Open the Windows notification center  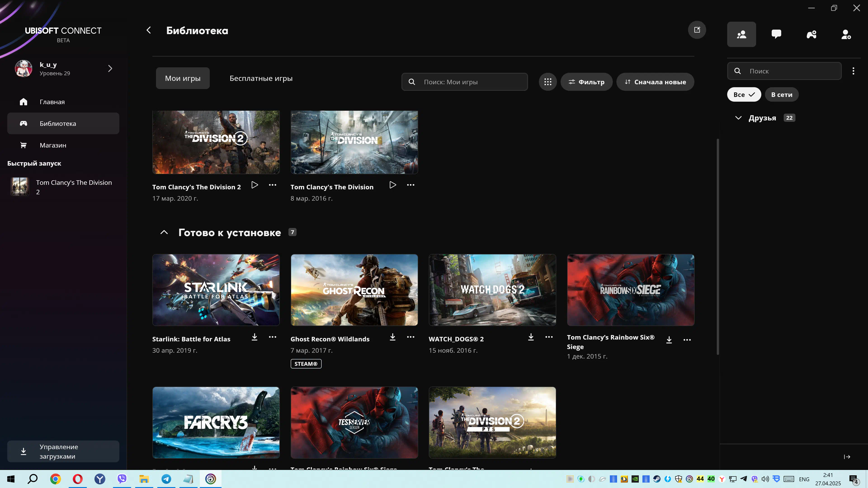click(854, 479)
